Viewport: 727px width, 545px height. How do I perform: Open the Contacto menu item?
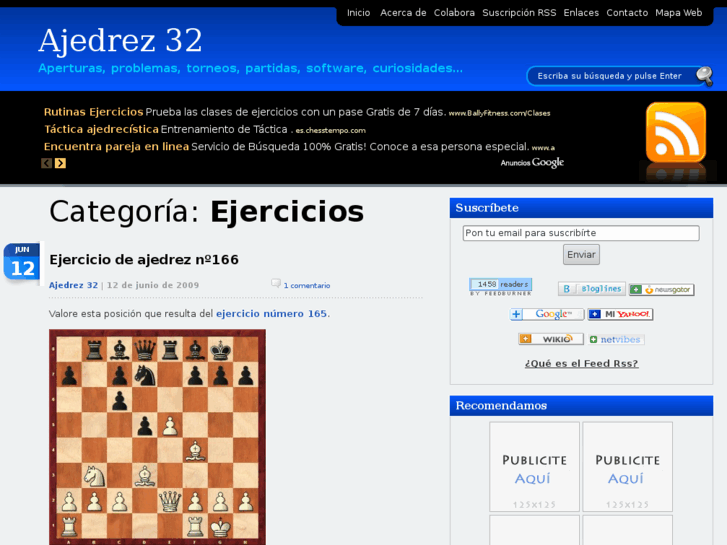coord(627,13)
